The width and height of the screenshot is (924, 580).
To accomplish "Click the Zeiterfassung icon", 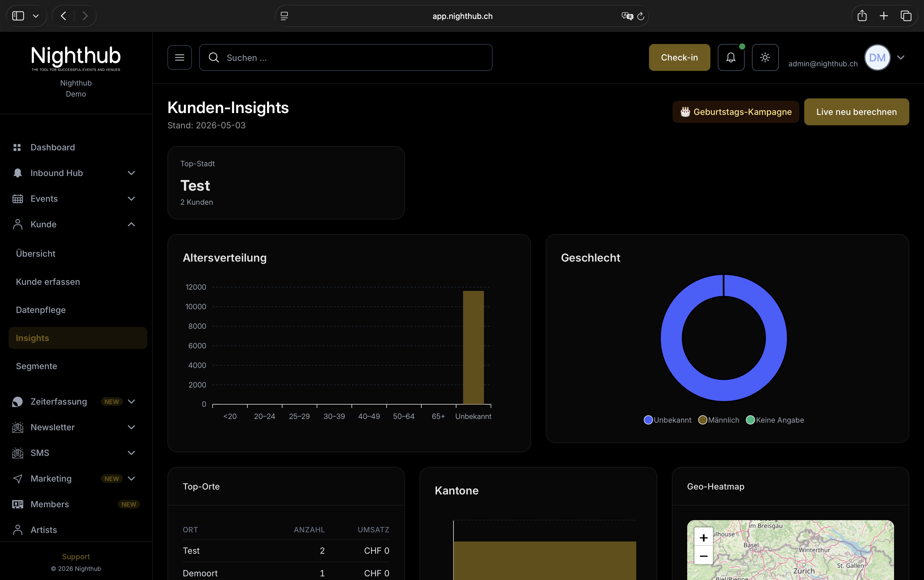I will pyautogui.click(x=18, y=402).
